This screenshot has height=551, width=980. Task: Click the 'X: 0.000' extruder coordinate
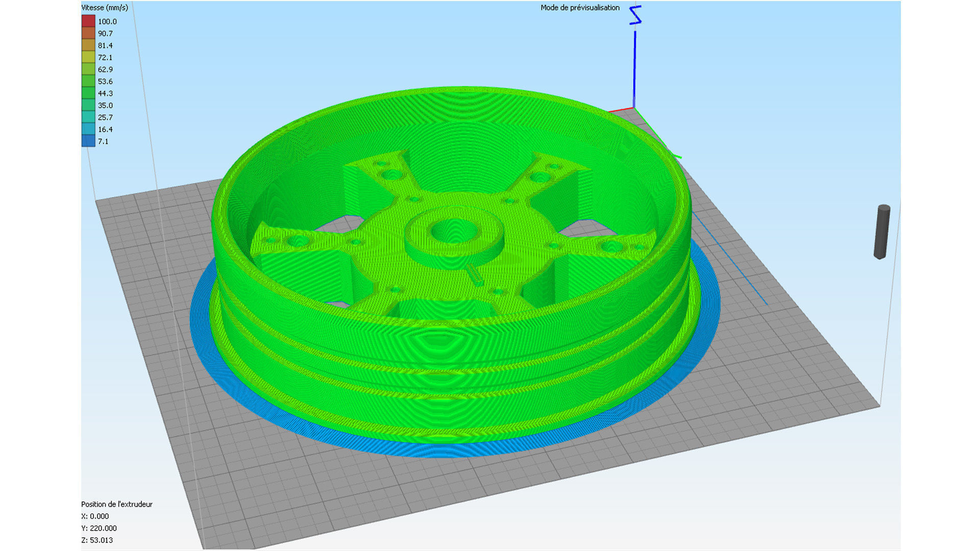pos(95,516)
